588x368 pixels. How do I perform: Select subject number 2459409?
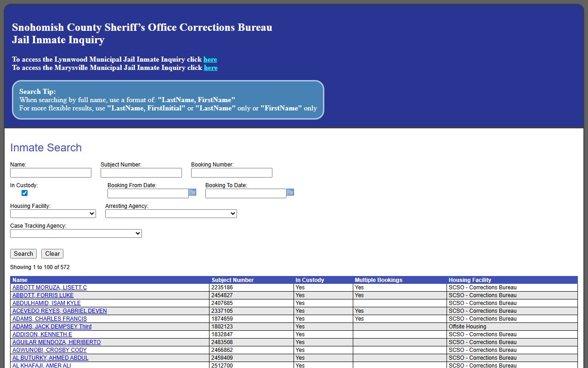(222, 358)
